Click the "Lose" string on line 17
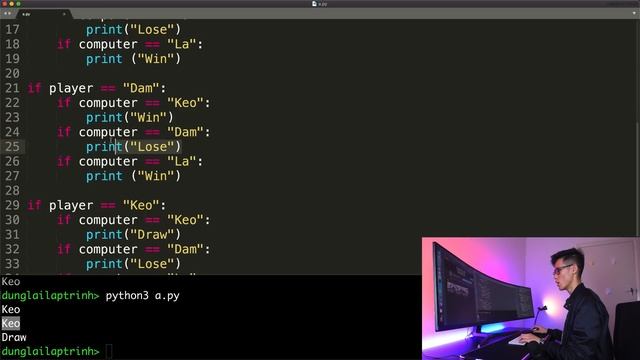640x360 pixels. point(152,29)
